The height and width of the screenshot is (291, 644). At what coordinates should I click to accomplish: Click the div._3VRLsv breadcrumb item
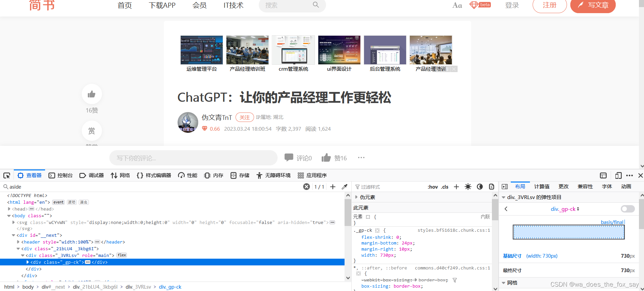[x=138, y=287]
